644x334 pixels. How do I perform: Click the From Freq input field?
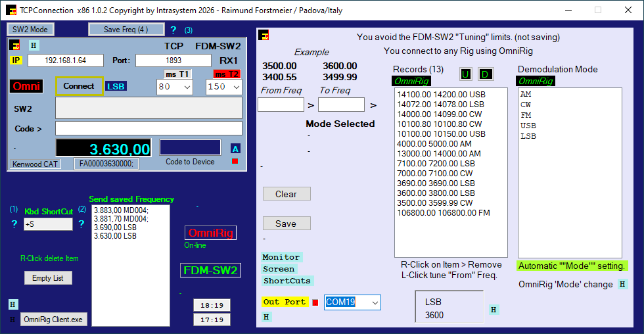(x=281, y=105)
